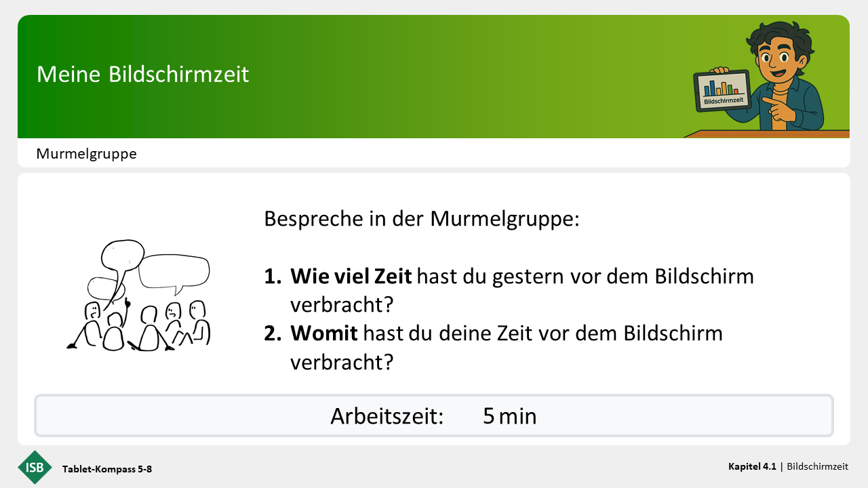Click the bar chart on the tablet
This screenshot has height=488, width=868.
[x=721, y=87]
